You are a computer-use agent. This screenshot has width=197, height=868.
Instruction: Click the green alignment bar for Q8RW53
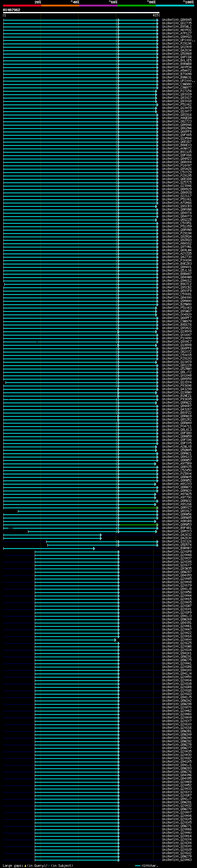(138, 525)
